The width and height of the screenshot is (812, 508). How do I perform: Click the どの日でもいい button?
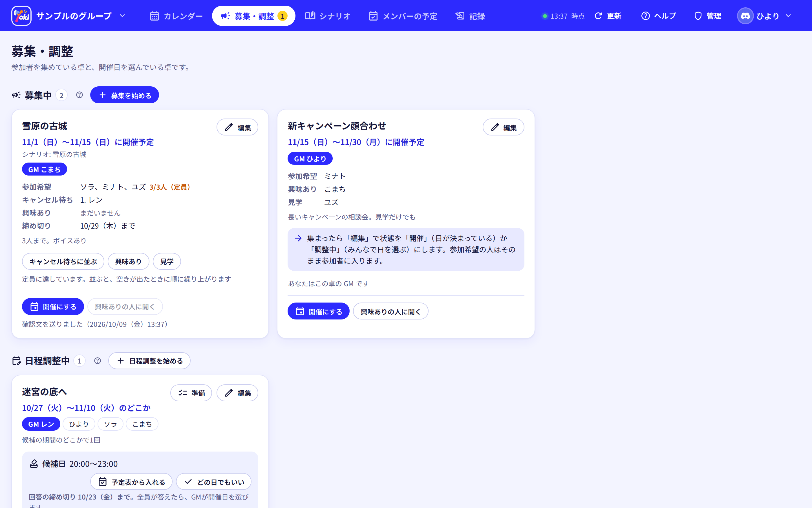214,482
